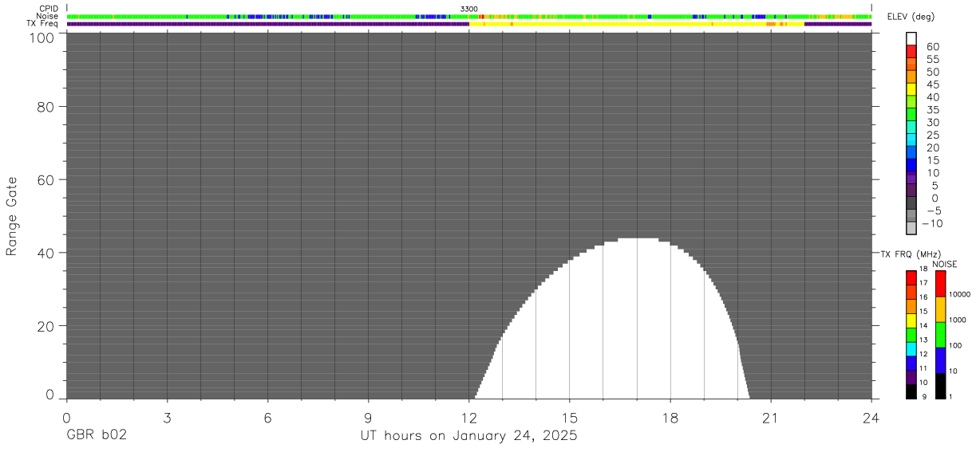980x452 pixels.
Task: Click the Range Gate tick label '20'
Action: [46, 326]
